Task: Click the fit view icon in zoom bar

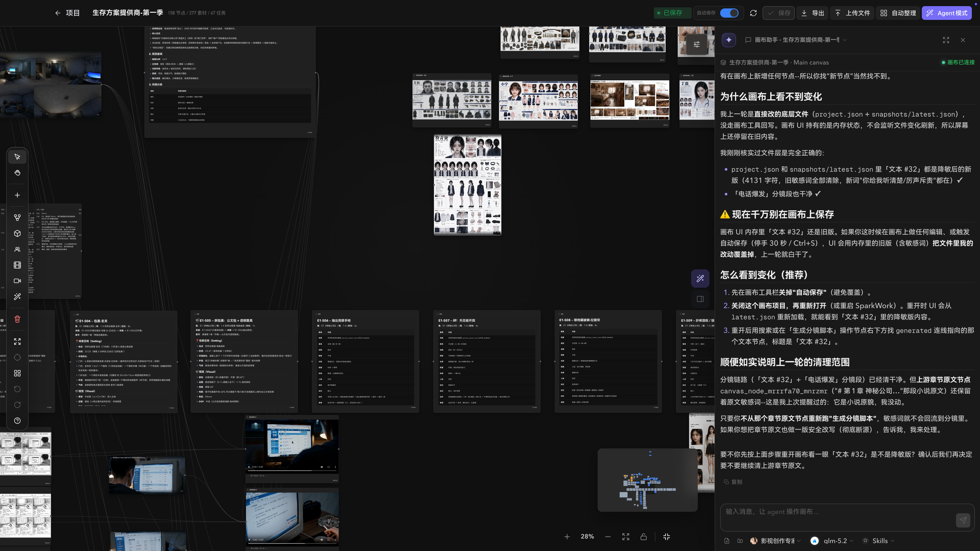Action: [626, 536]
